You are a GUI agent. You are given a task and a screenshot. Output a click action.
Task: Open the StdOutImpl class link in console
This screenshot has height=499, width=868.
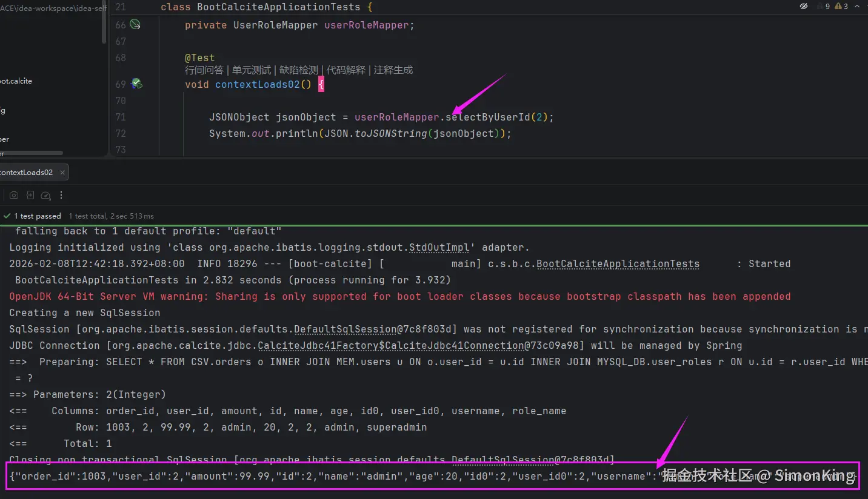point(439,247)
